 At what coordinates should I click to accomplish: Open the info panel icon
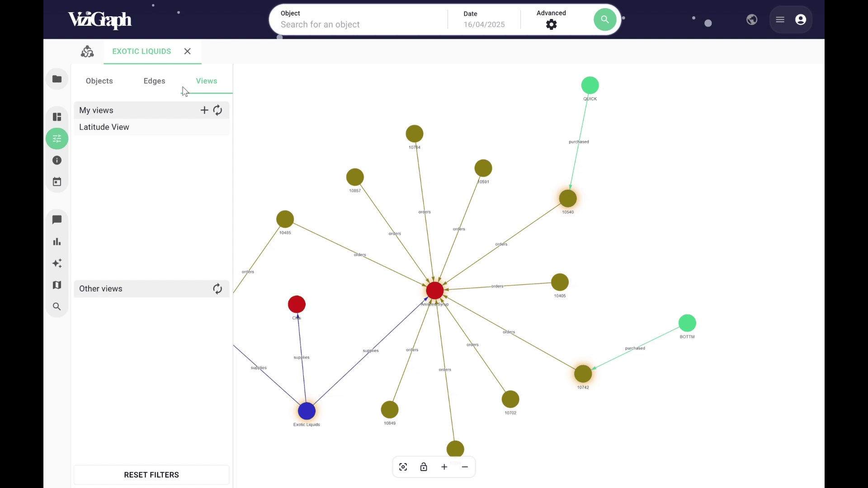57,160
